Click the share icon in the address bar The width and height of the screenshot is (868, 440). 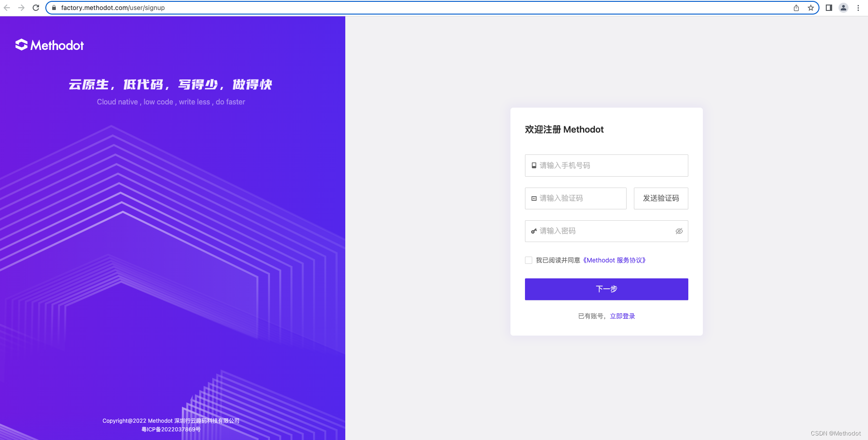click(x=796, y=8)
